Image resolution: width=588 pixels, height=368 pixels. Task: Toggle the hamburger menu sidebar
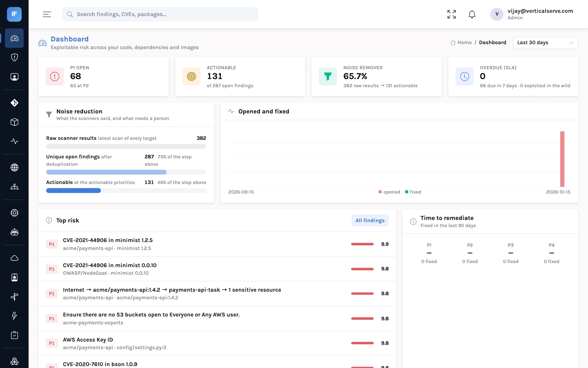tap(47, 14)
